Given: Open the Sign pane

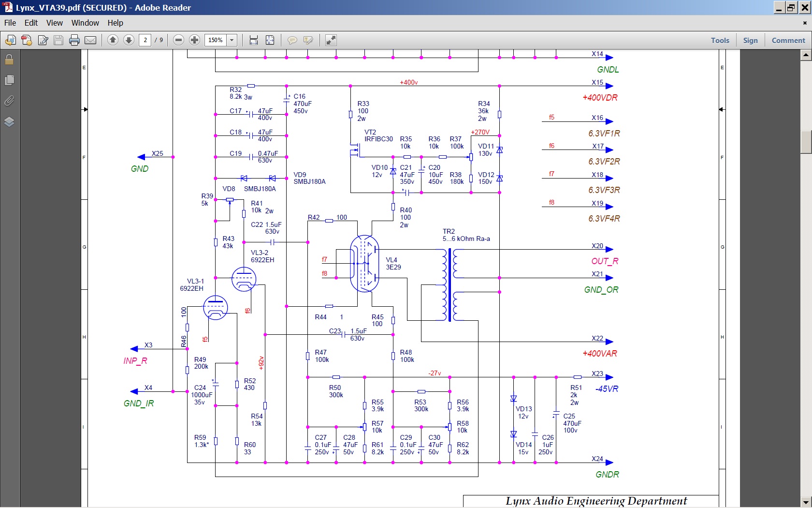Looking at the screenshot, I should 750,40.
